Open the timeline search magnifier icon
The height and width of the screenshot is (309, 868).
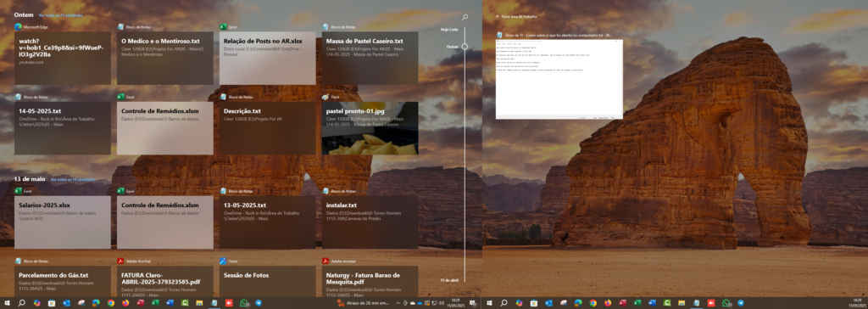pyautogui.click(x=465, y=18)
